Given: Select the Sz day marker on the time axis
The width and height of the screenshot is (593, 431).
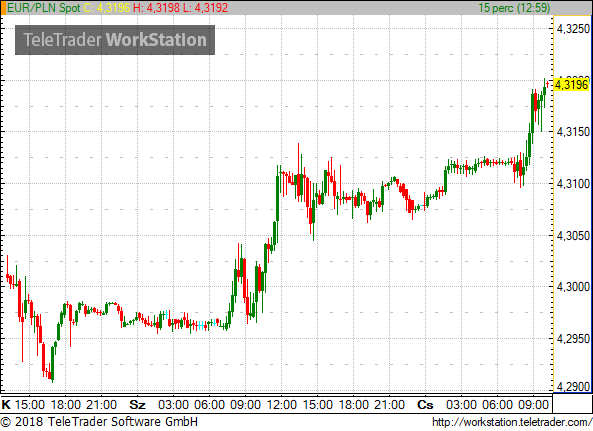Looking at the screenshot, I should [x=137, y=405].
